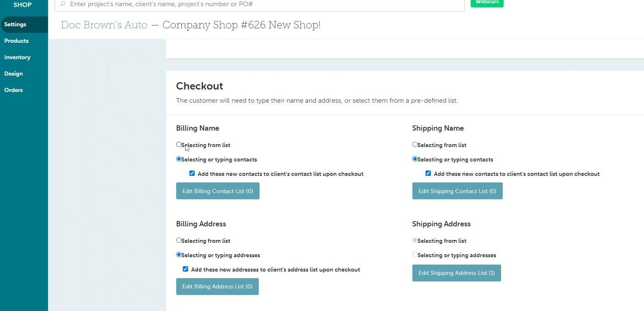Uncheck 'Add these new contacts' under Billing Name
This screenshot has width=644, height=311.
[x=192, y=173]
